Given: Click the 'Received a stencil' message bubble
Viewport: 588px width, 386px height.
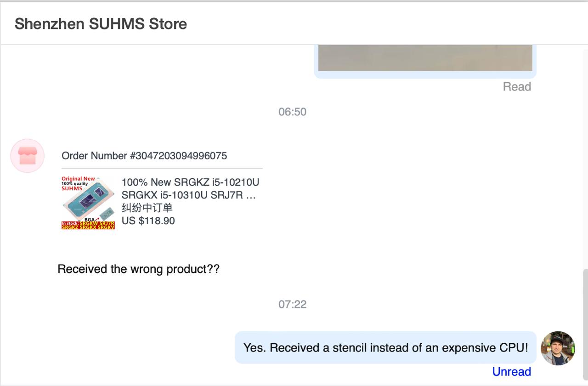Looking at the screenshot, I should point(386,347).
